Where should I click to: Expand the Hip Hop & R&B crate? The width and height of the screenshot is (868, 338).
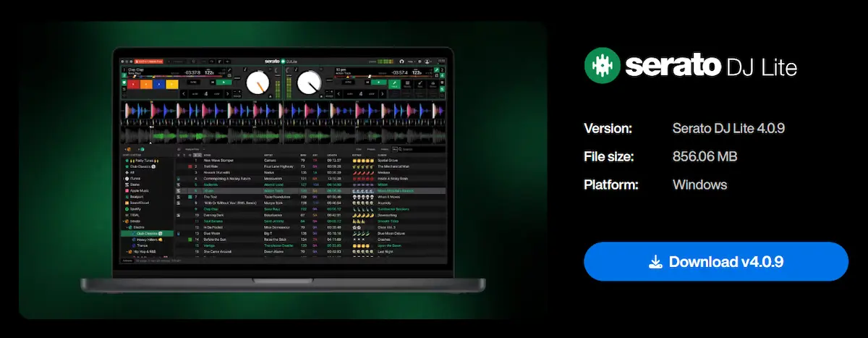127,252
